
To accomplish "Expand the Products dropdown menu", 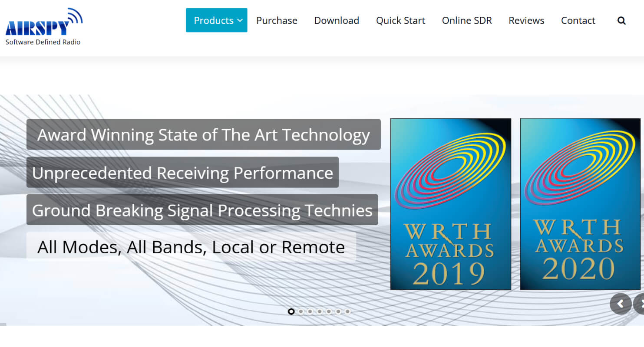I will pos(217,20).
